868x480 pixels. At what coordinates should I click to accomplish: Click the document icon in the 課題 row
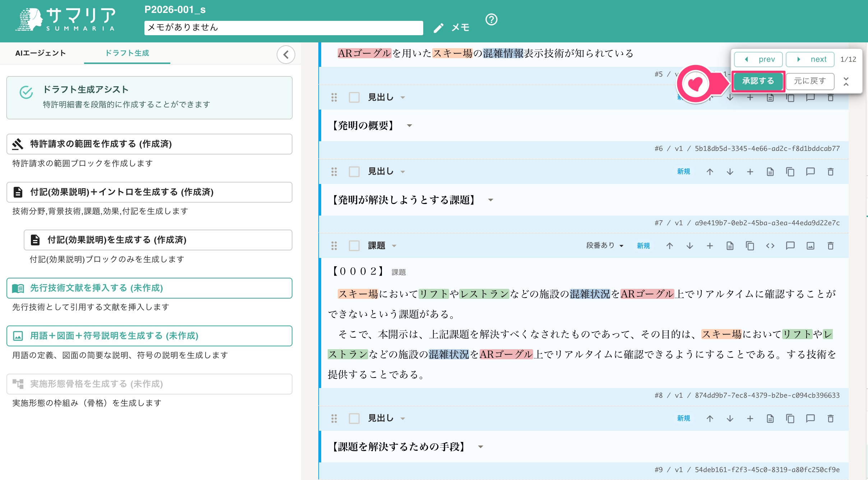pyautogui.click(x=730, y=246)
